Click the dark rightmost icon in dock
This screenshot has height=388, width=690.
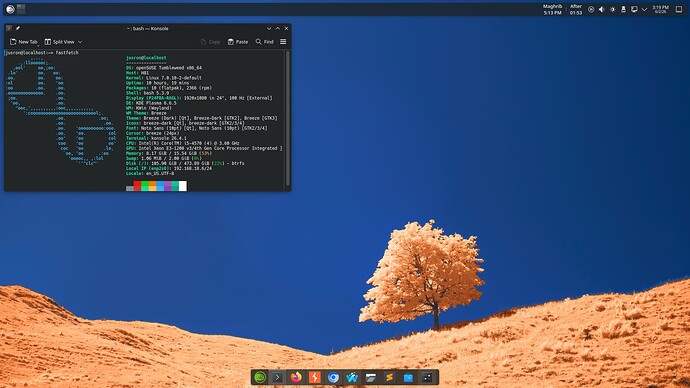tap(427, 377)
